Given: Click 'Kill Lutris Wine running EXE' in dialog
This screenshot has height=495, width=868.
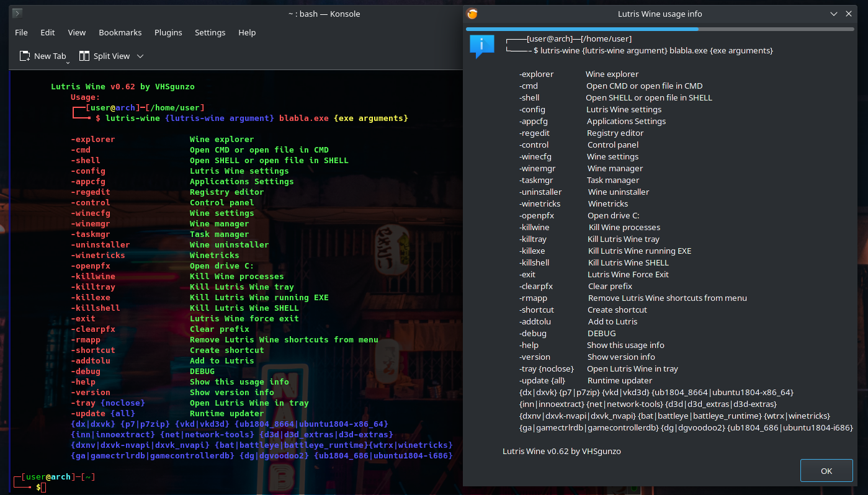Looking at the screenshot, I should (640, 251).
